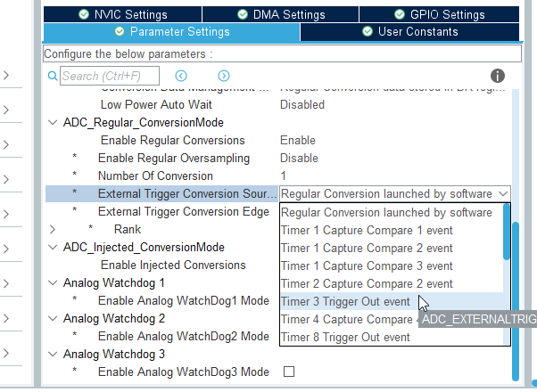Select the Parameter Settings tab
537x392 pixels.
click(171, 32)
